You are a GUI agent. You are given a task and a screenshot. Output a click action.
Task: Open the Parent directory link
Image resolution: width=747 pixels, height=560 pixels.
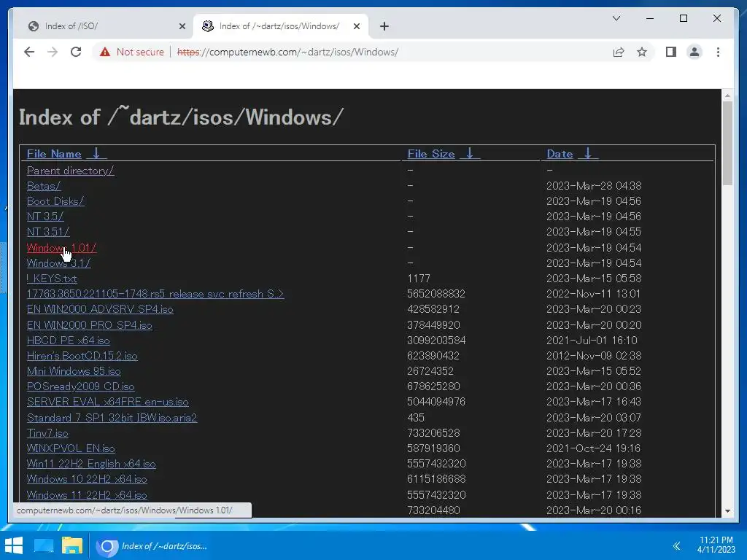click(x=71, y=171)
